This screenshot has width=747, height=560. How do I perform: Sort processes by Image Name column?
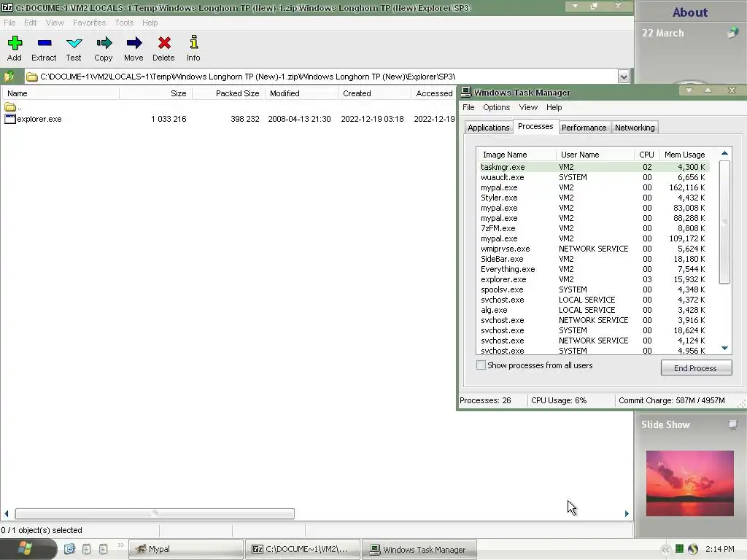click(516, 155)
